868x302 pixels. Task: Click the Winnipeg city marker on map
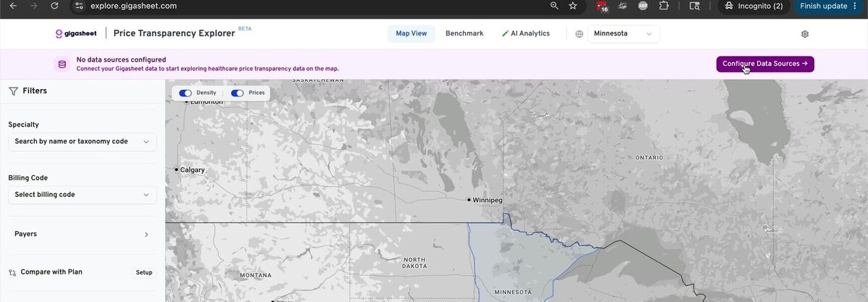point(469,200)
